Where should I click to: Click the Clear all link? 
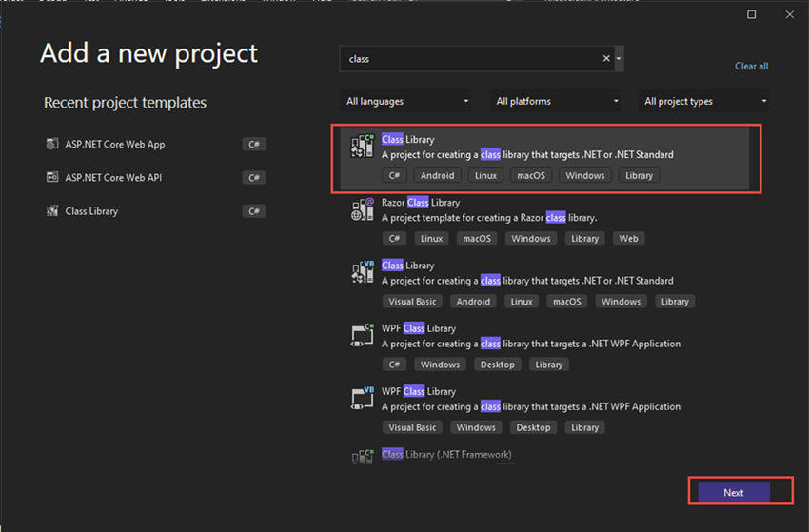pyautogui.click(x=751, y=66)
